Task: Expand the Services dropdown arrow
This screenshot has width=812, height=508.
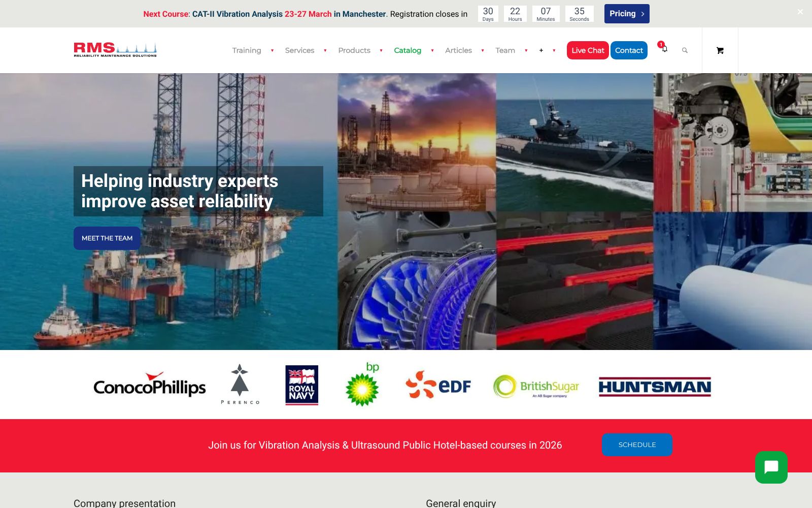Action: (x=325, y=50)
